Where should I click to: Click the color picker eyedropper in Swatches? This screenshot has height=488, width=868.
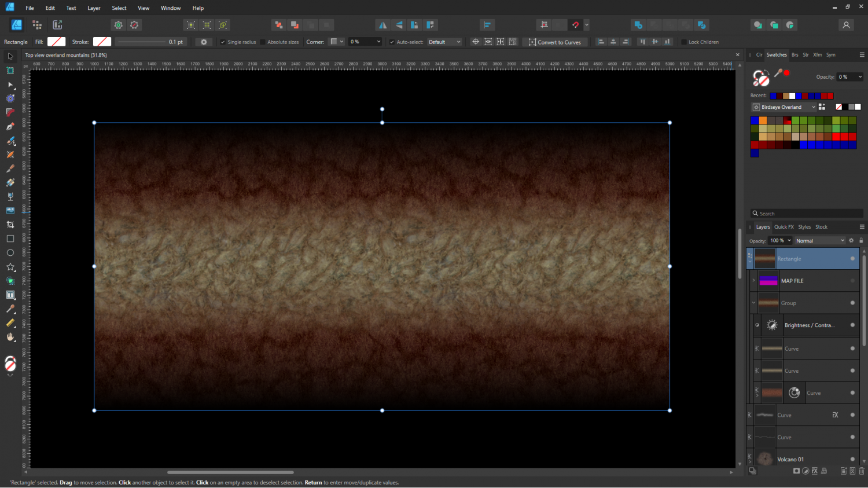click(778, 73)
